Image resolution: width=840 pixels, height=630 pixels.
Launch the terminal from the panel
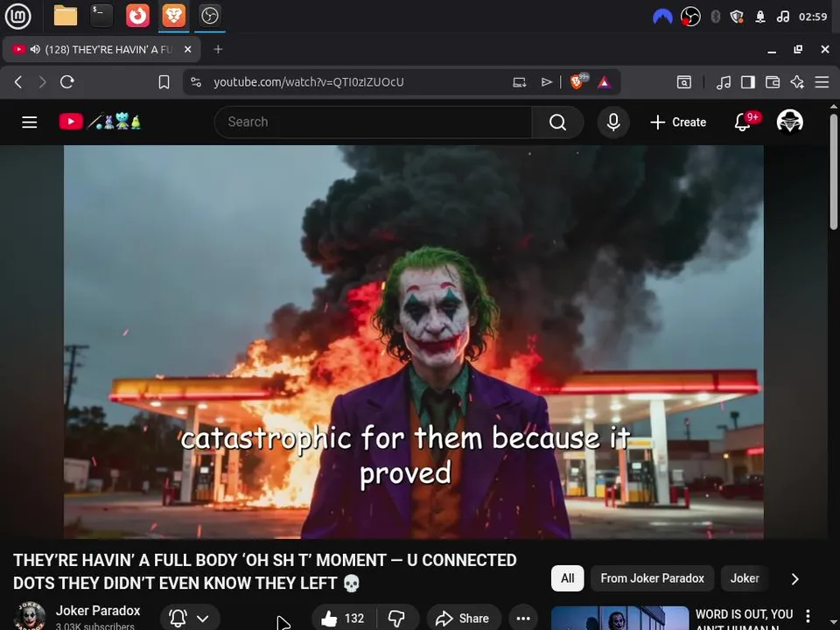coord(101,16)
